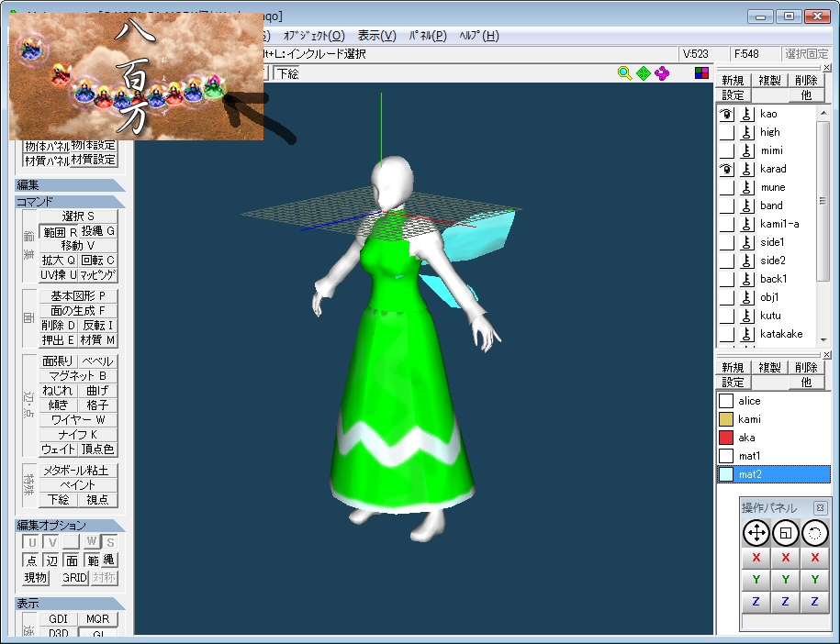
Task: Click the four-color viewport layout icon
Action: [701, 73]
